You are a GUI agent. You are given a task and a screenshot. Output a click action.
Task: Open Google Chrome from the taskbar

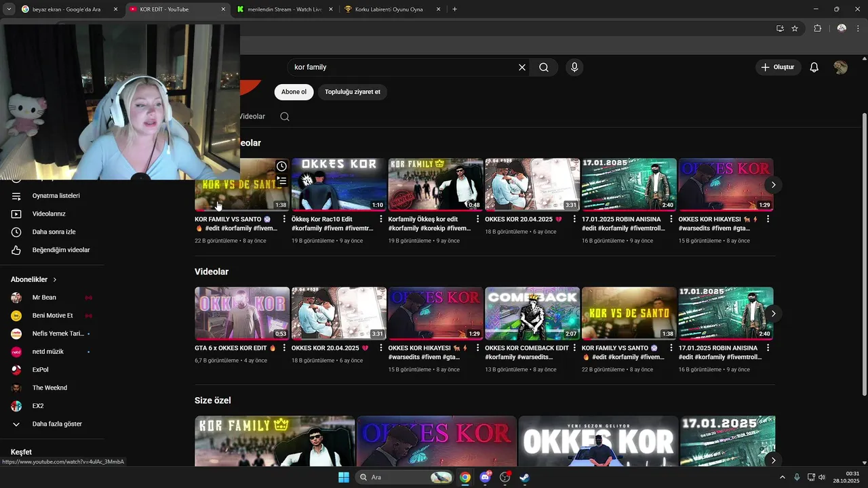(x=465, y=477)
